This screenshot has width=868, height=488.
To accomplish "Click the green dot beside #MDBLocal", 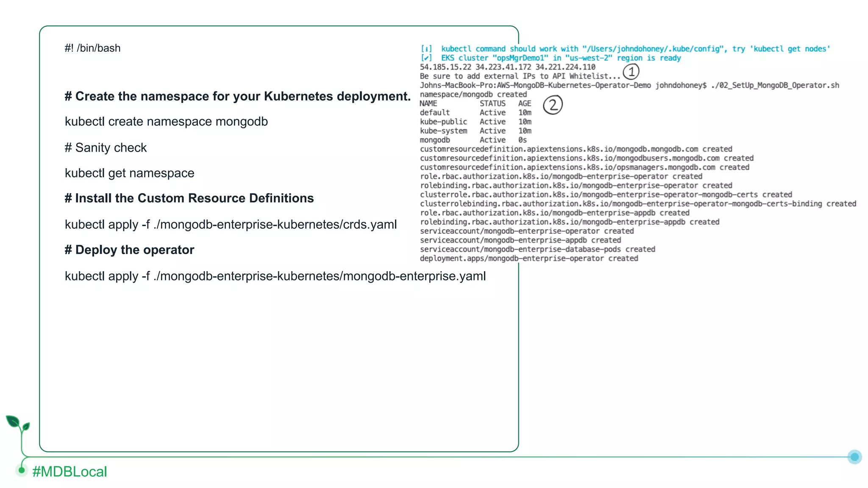I will 22,470.
